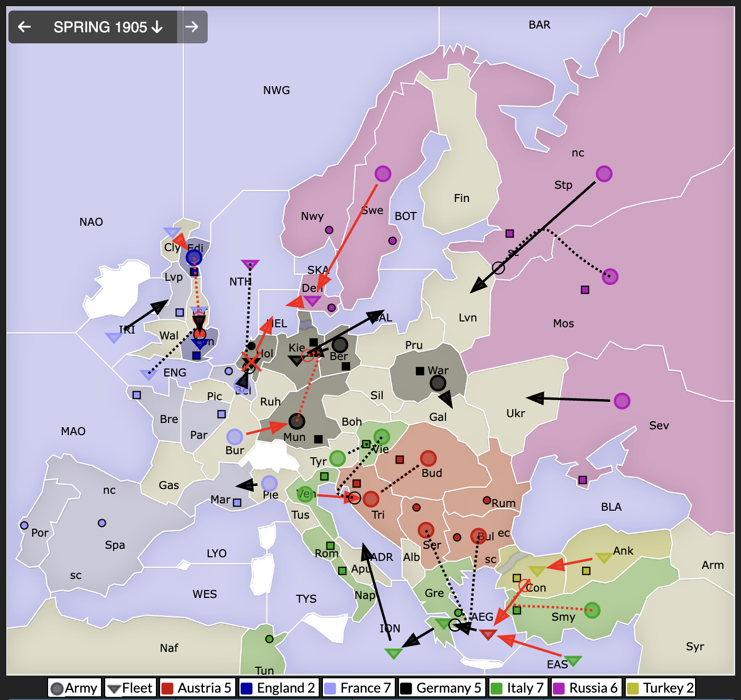Select the Italian army in Smy
This screenshot has height=700, width=741.
592,610
